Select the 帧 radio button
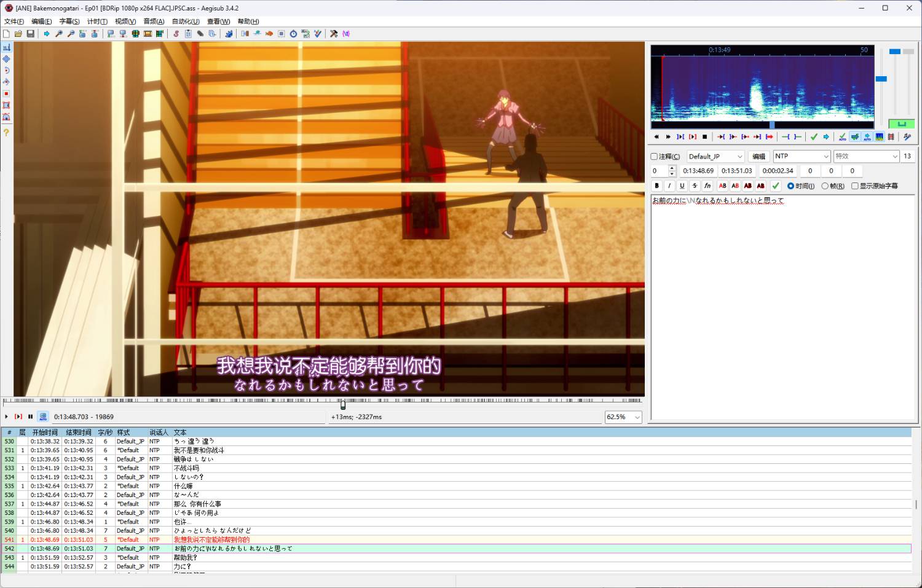This screenshot has height=588, width=922. coord(825,186)
